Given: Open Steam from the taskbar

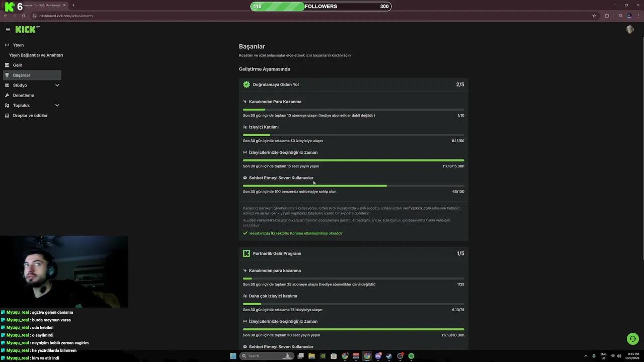Looking at the screenshot, I should [389, 356].
